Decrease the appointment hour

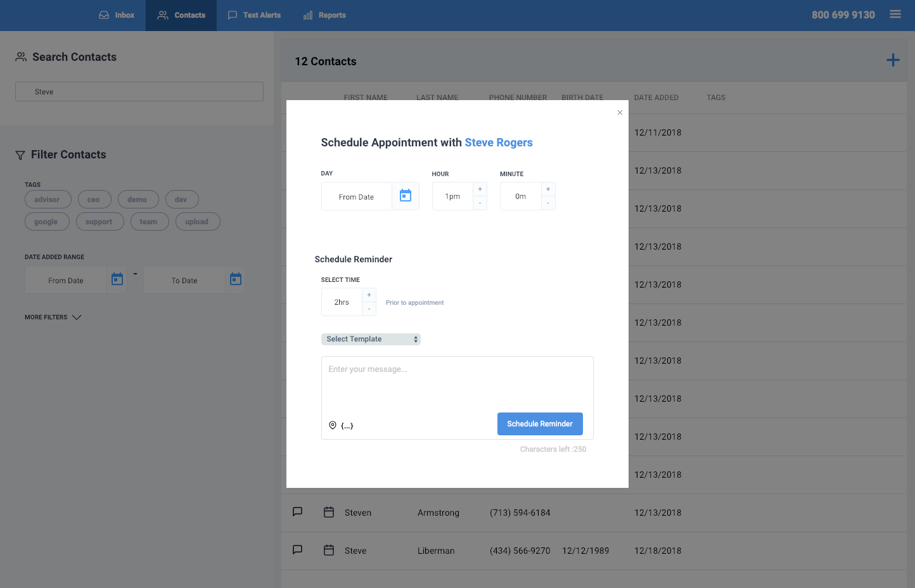coord(480,203)
